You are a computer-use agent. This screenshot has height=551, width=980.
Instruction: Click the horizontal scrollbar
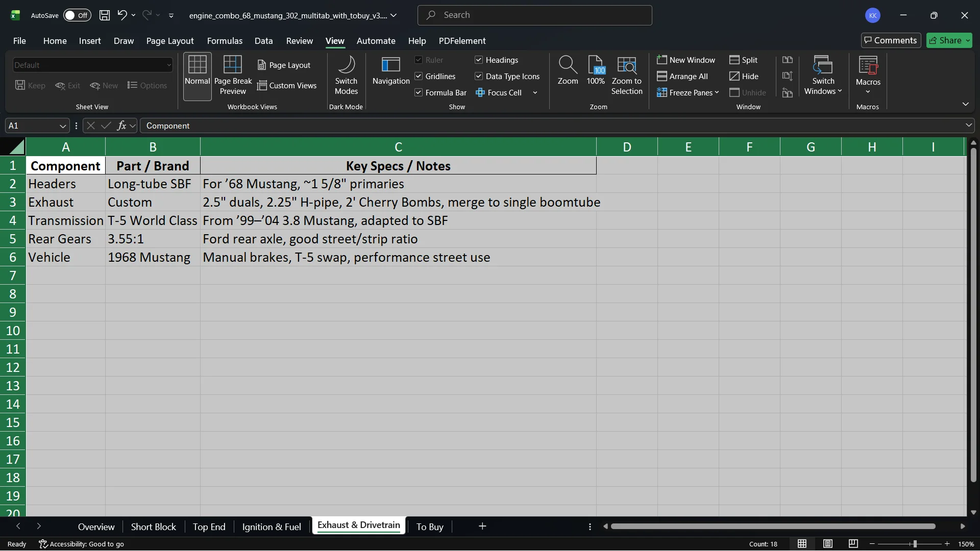click(773, 526)
